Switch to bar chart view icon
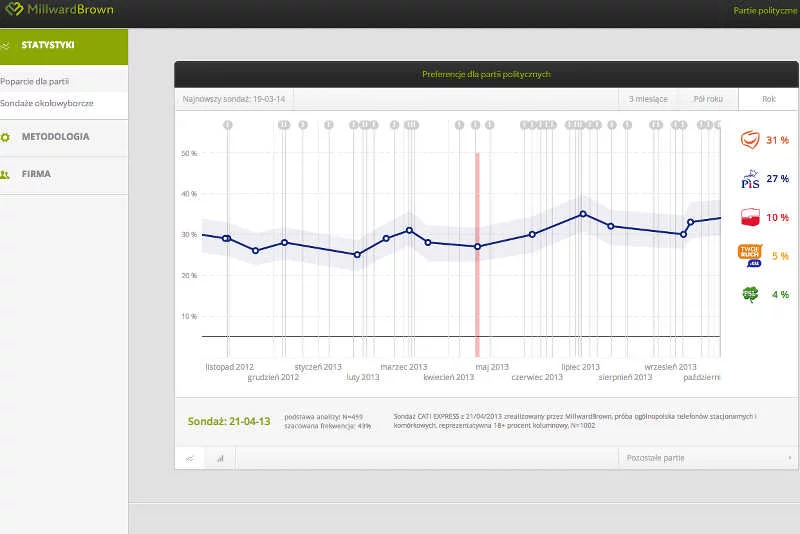The height and width of the screenshot is (534, 800). click(x=220, y=458)
